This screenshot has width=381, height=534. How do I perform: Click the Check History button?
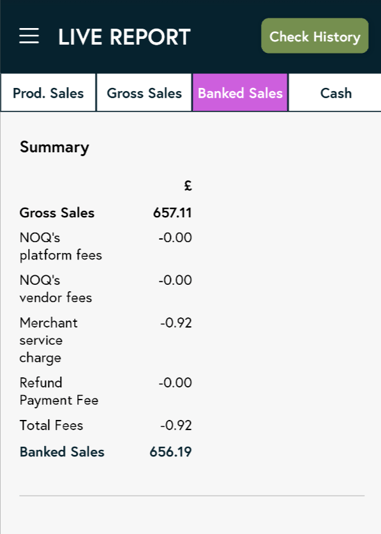(315, 36)
